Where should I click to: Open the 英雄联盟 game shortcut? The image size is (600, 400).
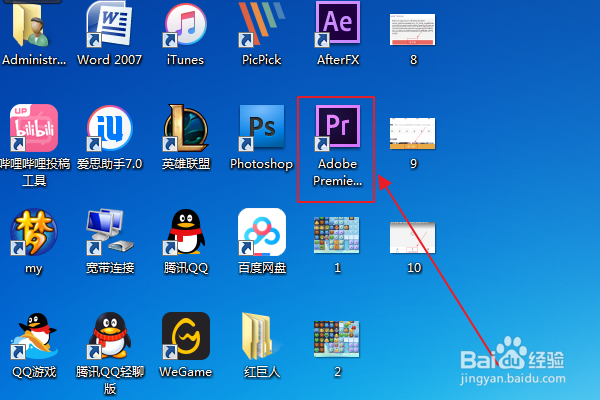[186, 128]
